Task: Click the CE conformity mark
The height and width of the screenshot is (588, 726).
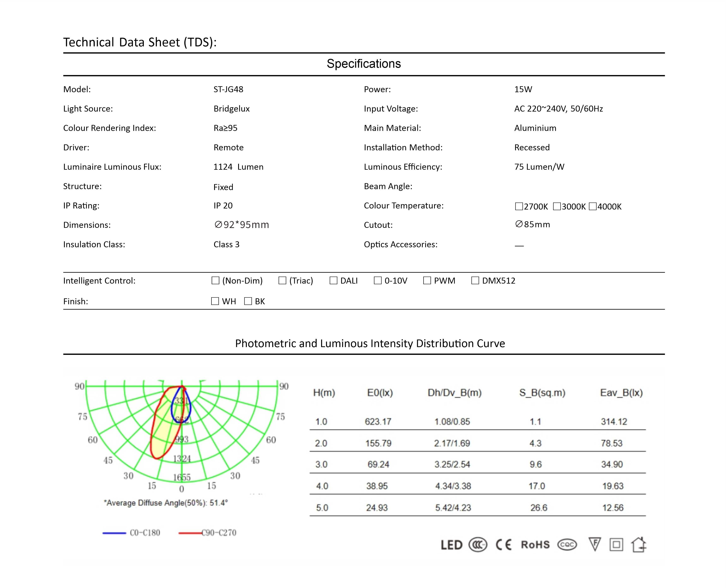Action: 504,545
